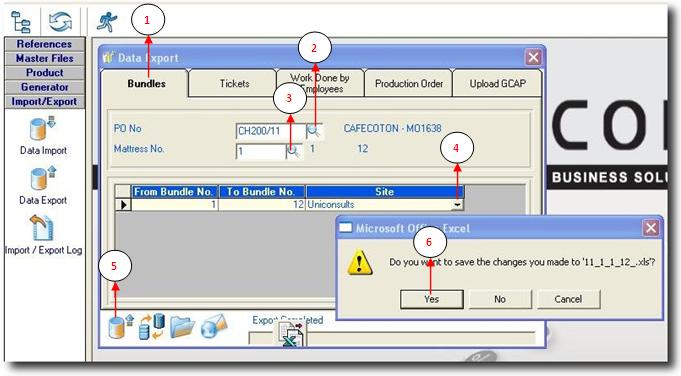Viewport: 681px width, 376px height.
Task: Click No in the Excel dialog
Action: point(500,299)
